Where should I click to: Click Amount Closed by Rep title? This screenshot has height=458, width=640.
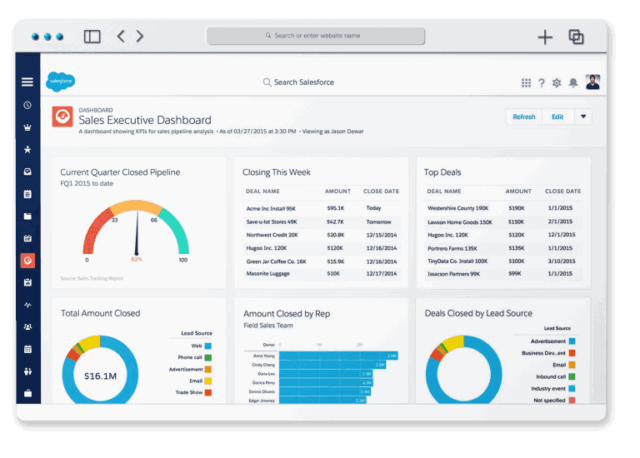tap(287, 314)
